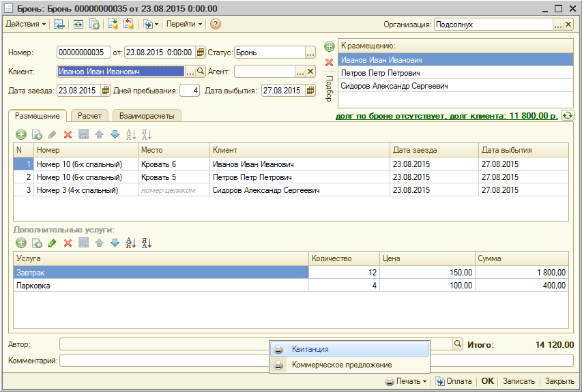Open the create-based-on dropdown in the top toolbar
Image resolution: width=582 pixels, height=392 pixels.
click(151, 25)
